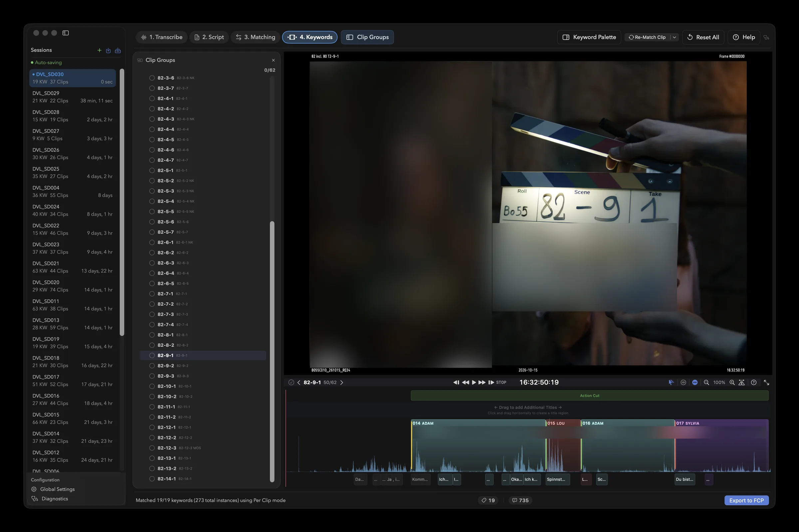Switch to 2. Script tab
Image resolution: width=799 pixels, height=532 pixels.
[209, 37]
